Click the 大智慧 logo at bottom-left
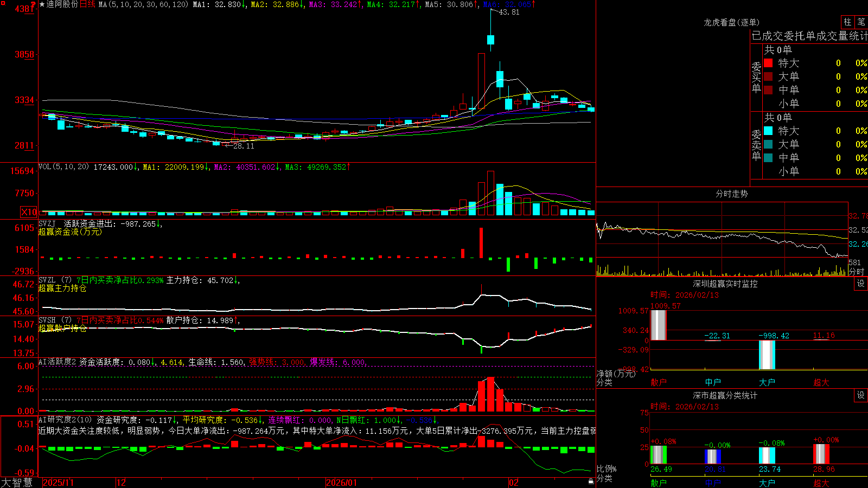The width and height of the screenshot is (868, 488). (17, 482)
